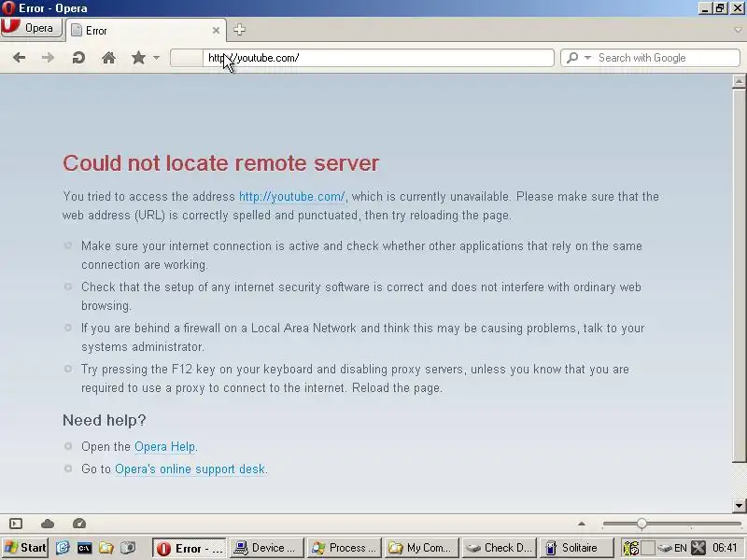The width and height of the screenshot is (747, 560).
Task: Click the Need help? heading
Action: tap(105, 420)
